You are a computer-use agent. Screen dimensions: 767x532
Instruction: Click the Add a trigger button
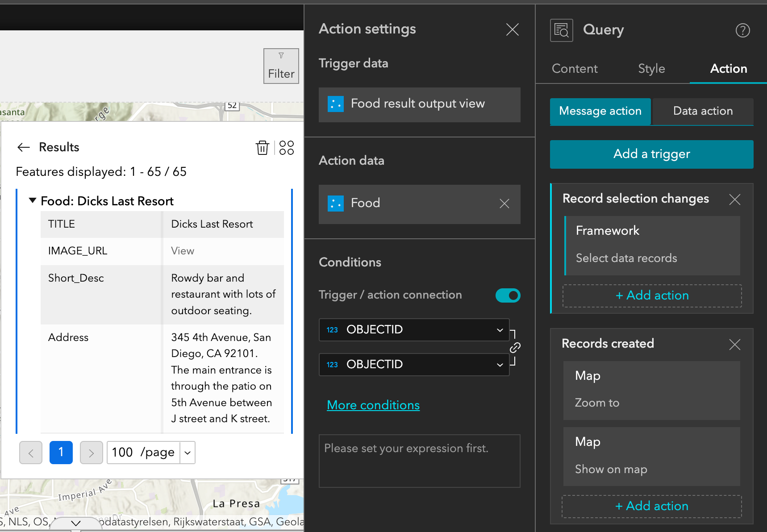[x=651, y=154]
